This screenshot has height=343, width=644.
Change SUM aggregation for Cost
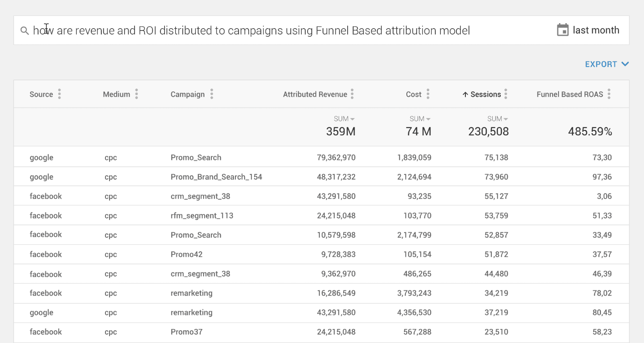coord(420,119)
